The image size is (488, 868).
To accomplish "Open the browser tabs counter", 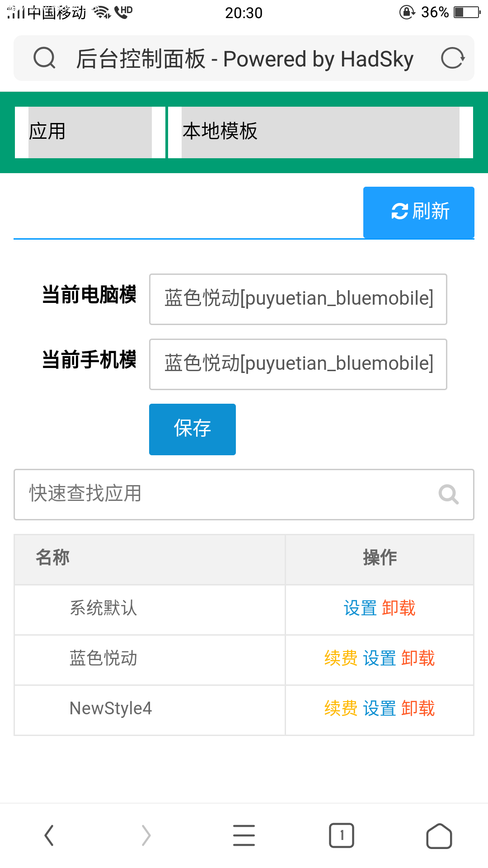I will [x=342, y=835].
